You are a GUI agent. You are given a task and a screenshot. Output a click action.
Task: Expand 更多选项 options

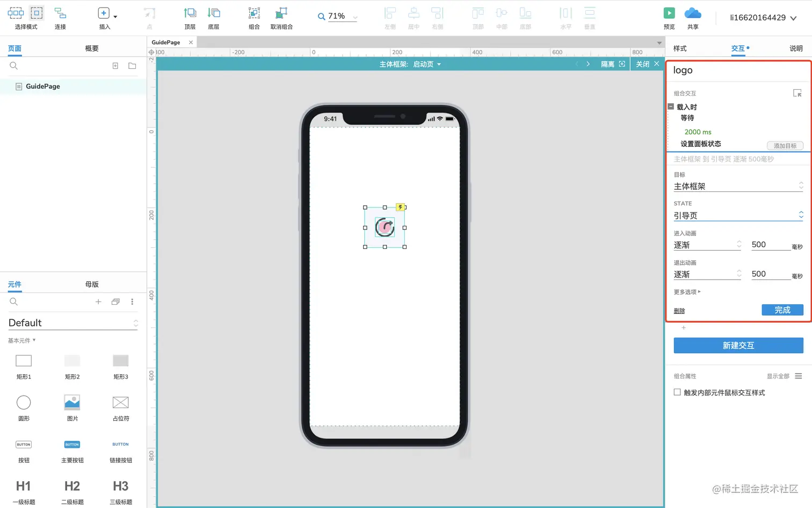[x=687, y=292]
